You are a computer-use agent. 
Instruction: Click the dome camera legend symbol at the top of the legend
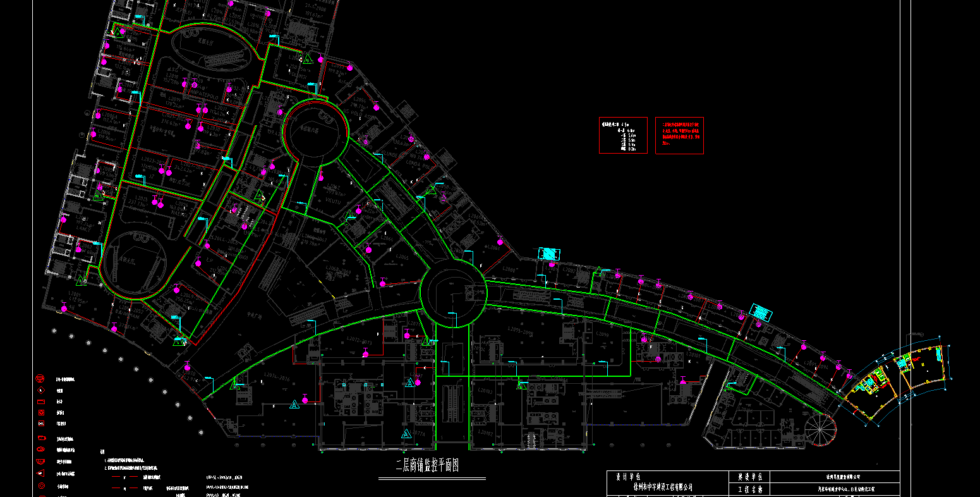(x=40, y=378)
